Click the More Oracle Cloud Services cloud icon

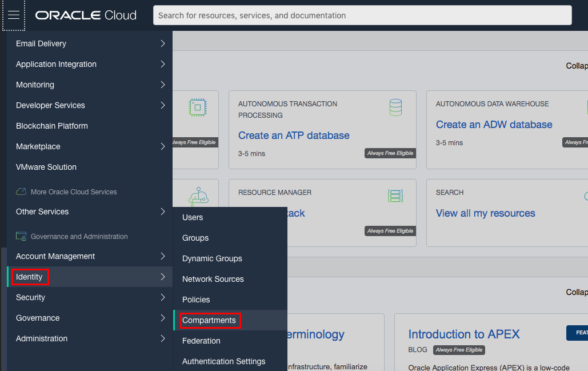21,192
